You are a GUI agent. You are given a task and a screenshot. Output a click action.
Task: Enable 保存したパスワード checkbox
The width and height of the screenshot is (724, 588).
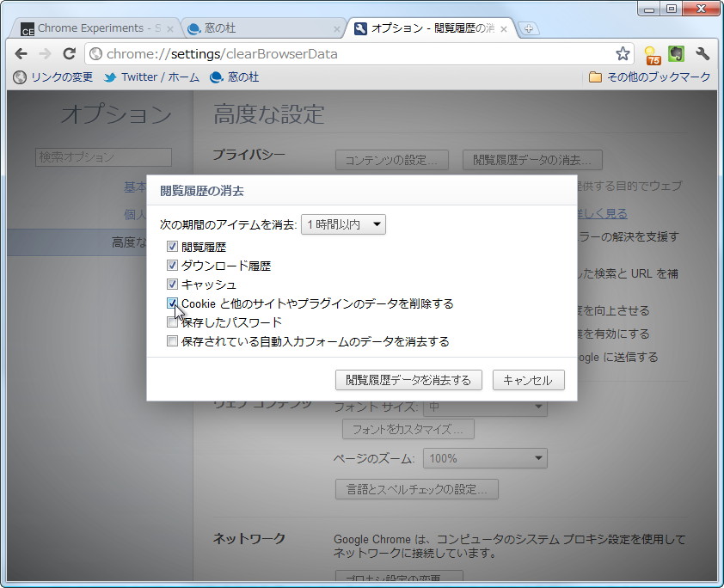click(x=172, y=322)
